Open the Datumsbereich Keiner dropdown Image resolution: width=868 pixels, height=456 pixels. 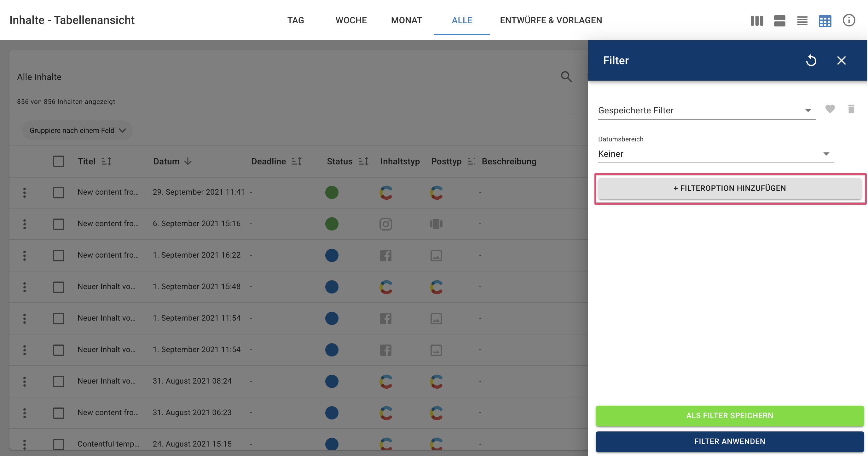(x=716, y=154)
